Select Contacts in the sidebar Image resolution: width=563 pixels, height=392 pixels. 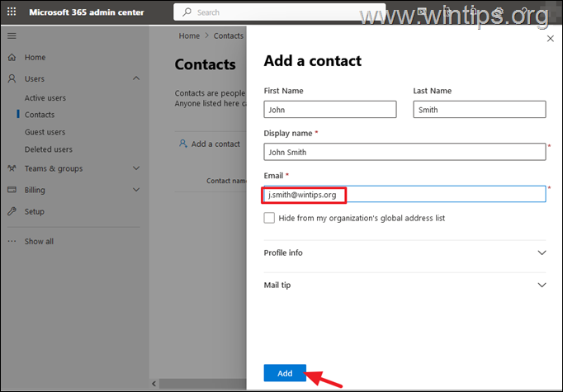point(40,115)
